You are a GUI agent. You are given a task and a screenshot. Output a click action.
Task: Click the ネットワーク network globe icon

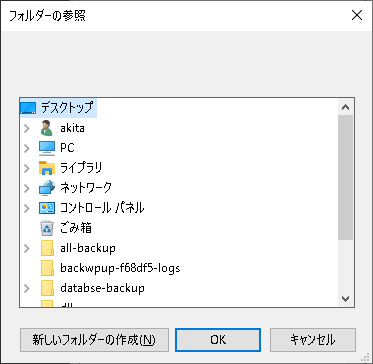(47, 188)
